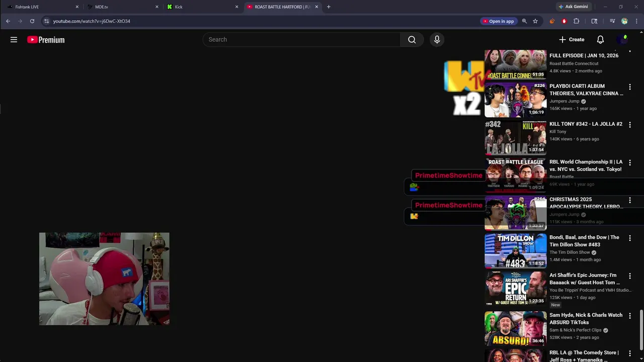Open the YouTube account avatar menu
The width and height of the screenshot is (644, 362).
[x=623, y=40]
